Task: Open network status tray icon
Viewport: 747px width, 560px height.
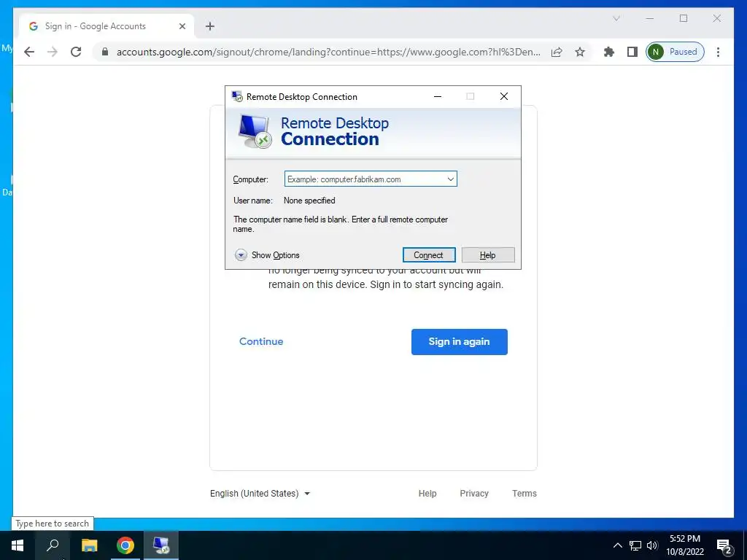Action: coord(635,545)
